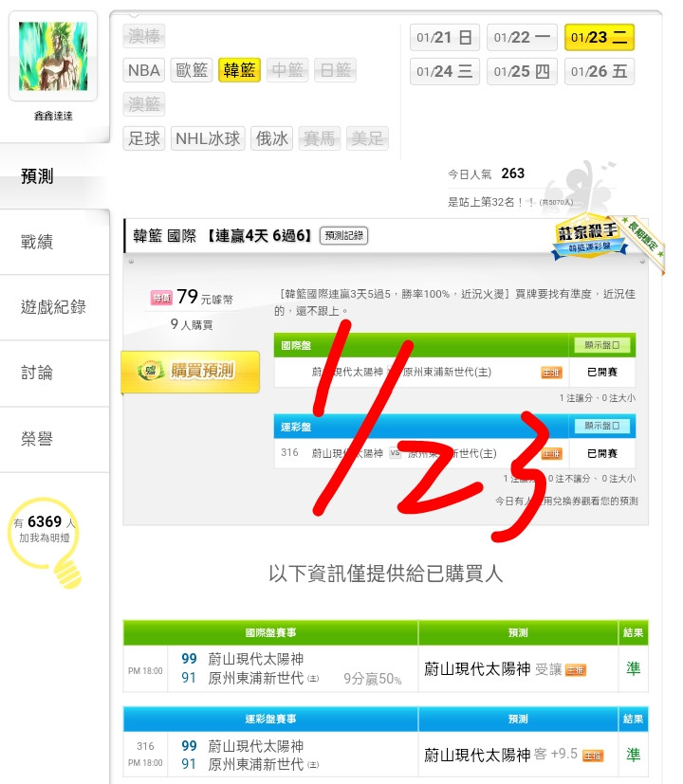This screenshot has width=683, height=784.
Task: Open the 遊戲紀錄 sidebar tab
Action: (54, 307)
